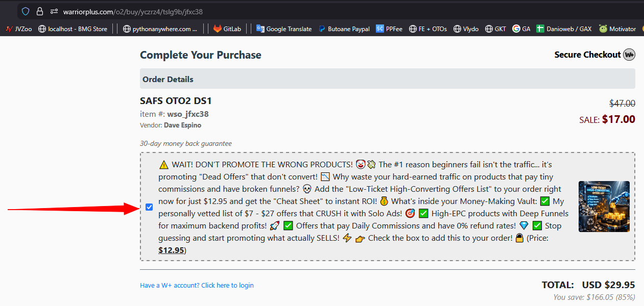Click the W+ Secure Checkout badge
The image size is (644, 306).
(629, 55)
